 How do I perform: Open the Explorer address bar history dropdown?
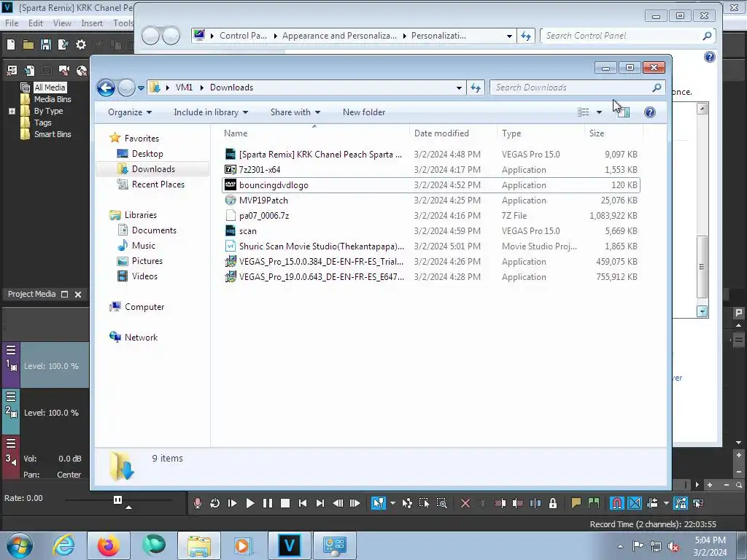459,87
